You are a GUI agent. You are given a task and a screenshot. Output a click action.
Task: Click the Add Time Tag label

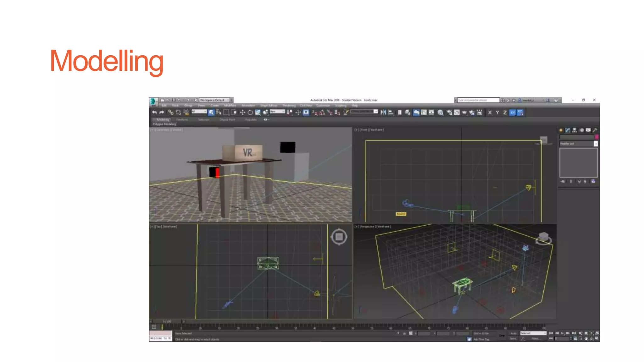coord(481,339)
